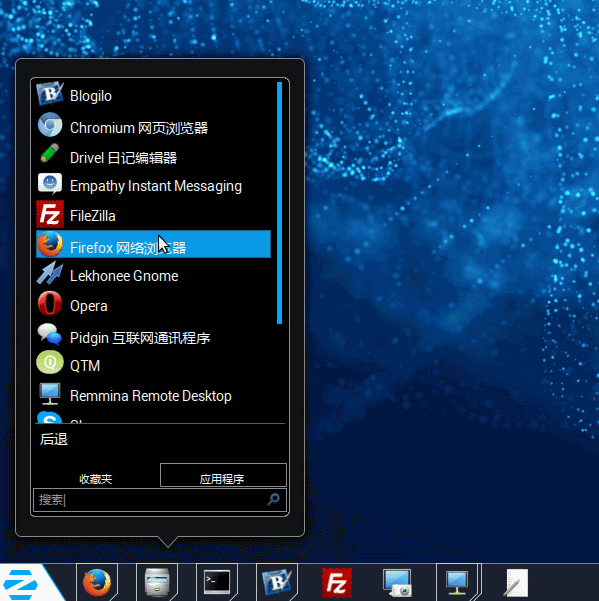Click the Remmina Remote Desktop monitor icon
Screen dimensions: 599x601
(x=50, y=394)
